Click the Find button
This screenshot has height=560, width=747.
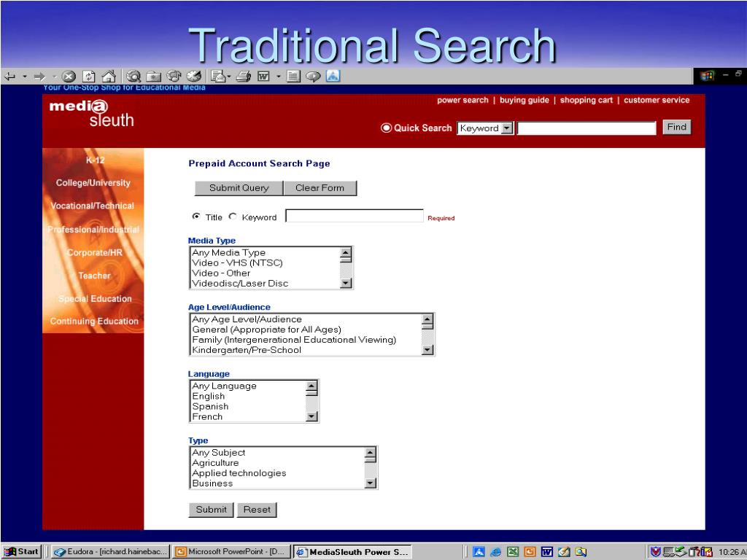pos(676,127)
